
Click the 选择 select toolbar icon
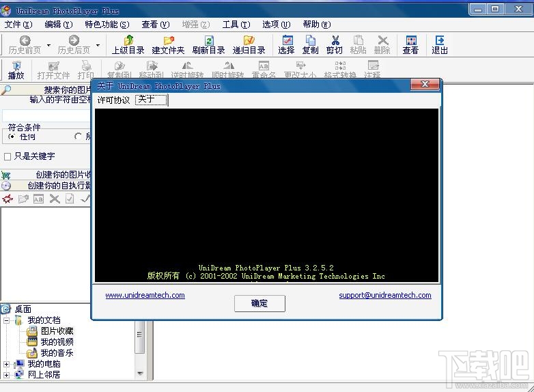click(x=287, y=40)
